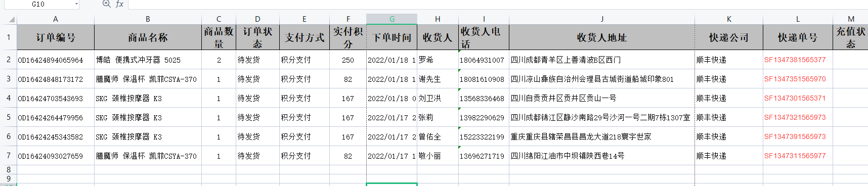
Task: Click into the formula bar input
Action: click(498, 4)
